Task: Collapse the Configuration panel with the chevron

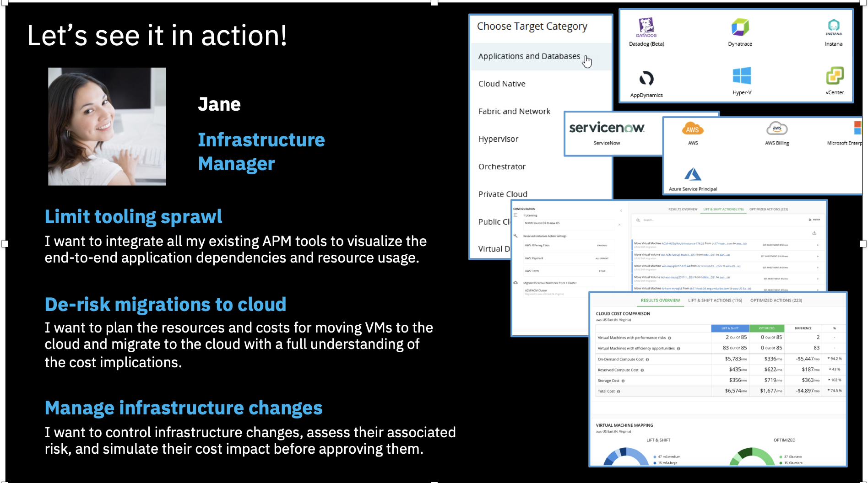Action: click(621, 210)
